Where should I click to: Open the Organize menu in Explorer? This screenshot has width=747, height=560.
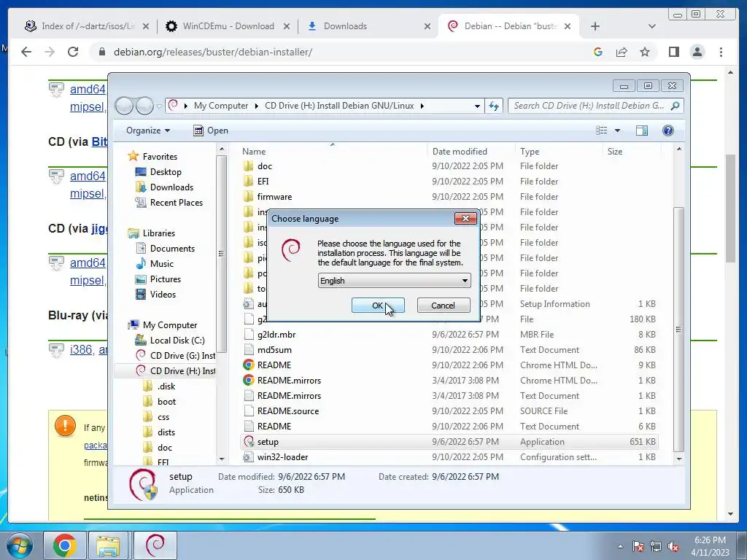coord(147,131)
